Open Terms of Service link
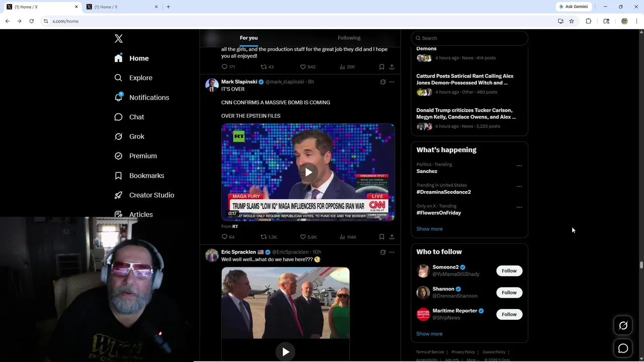Image resolution: width=644 pixels, height=362 pixels. 430,352
